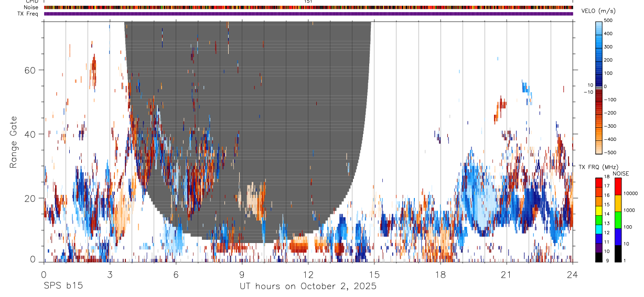Click the 10000 label in NOISE legend
Screen dimensions: 644x297
(631, 194)
